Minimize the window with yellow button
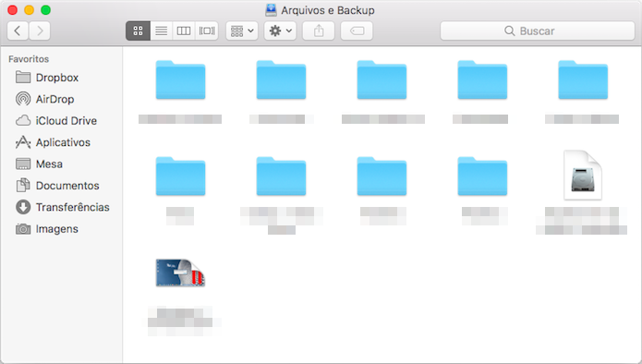This screenshot has height=364, width=642. pyautogui.click(x=29, y=10)
